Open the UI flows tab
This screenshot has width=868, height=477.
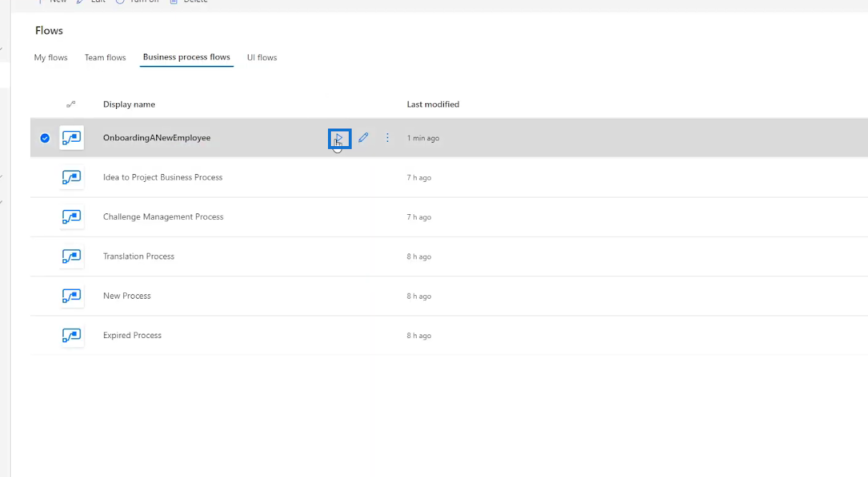pos(262,57)
